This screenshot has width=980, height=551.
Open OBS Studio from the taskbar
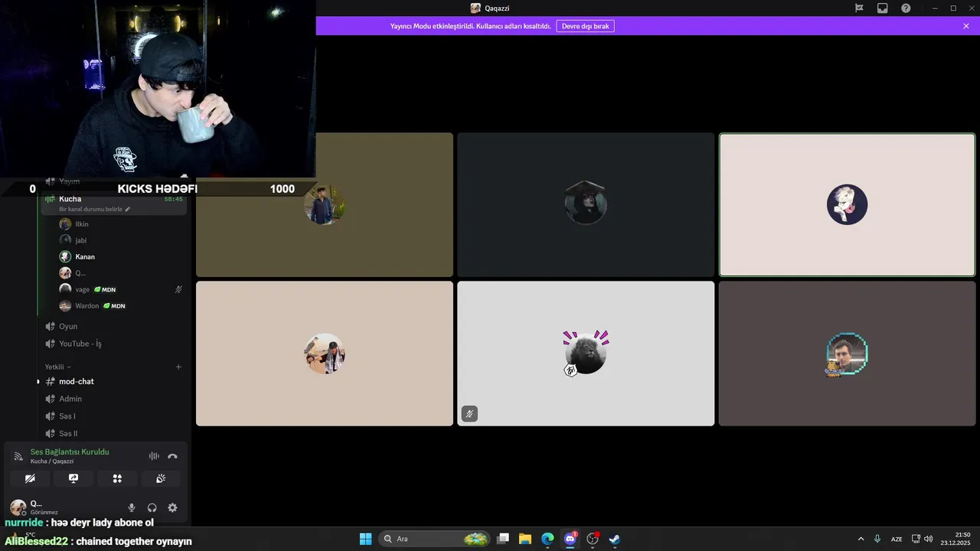592,539
